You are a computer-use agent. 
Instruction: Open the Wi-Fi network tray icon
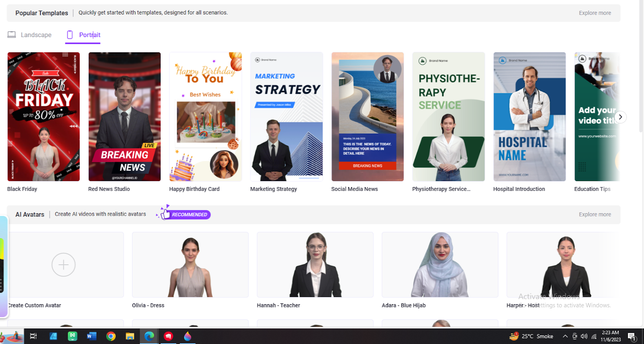click(x=594, y=336)
